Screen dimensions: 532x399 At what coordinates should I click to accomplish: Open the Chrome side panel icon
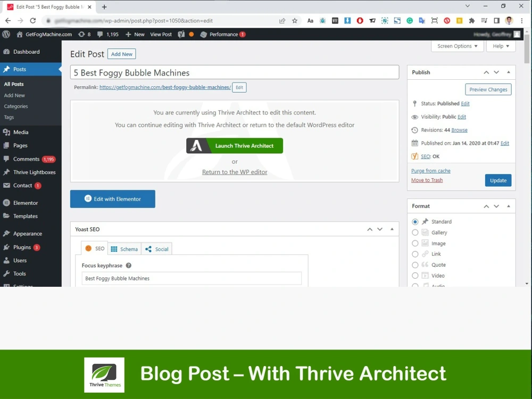pos(496,21)
